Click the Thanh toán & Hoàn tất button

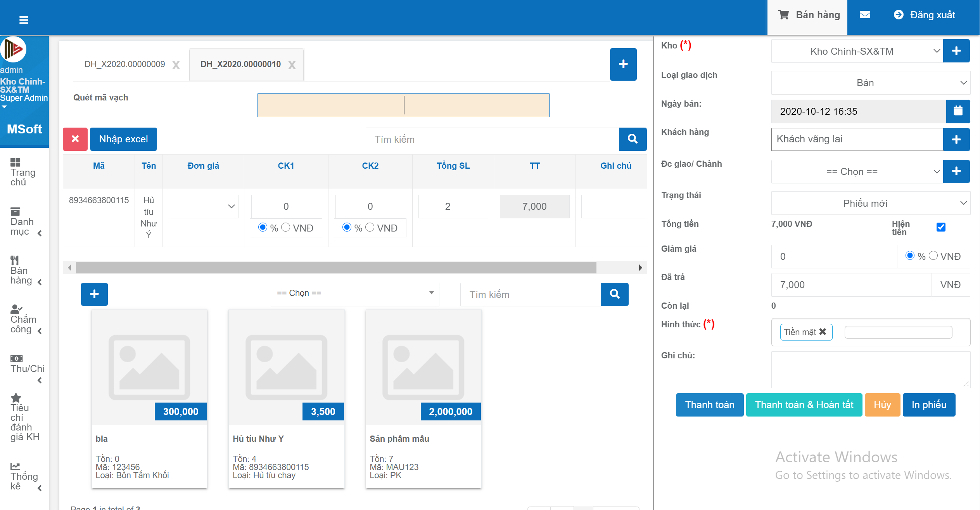coord(804,405)
